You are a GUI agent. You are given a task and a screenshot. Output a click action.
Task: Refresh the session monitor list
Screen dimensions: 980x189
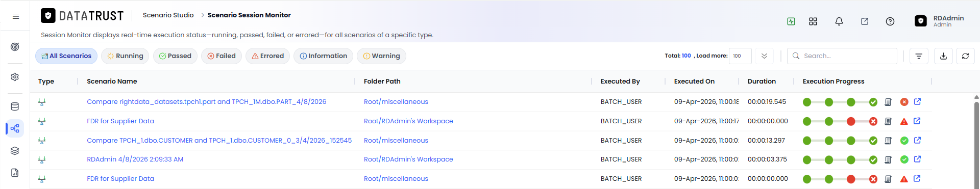click(965, 56)
